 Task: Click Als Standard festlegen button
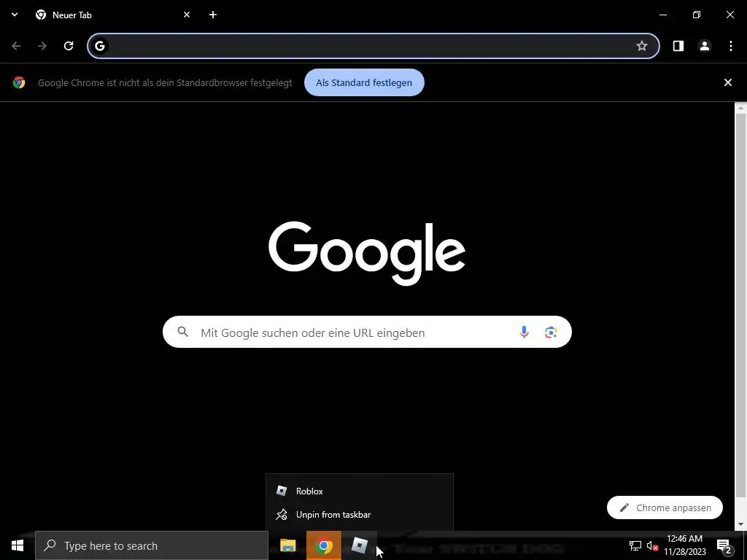(x=364, y=83)
